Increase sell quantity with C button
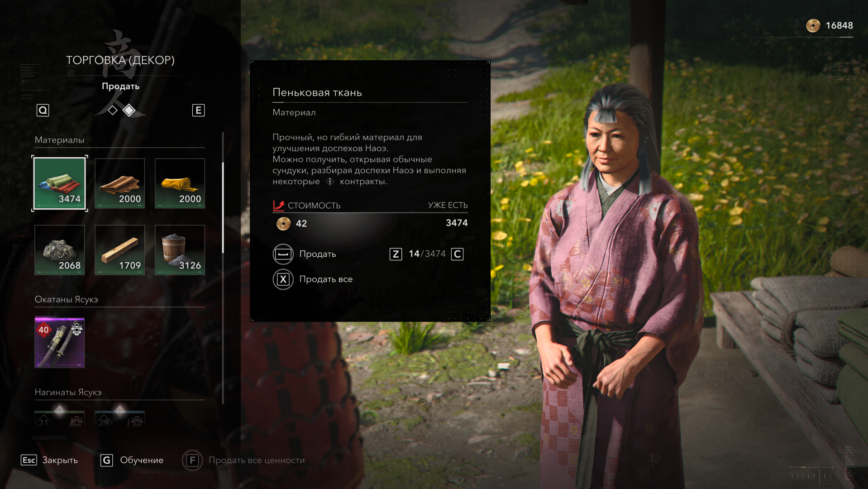Image resolution: width=868 pixels, height=489 pixels. 457,254
